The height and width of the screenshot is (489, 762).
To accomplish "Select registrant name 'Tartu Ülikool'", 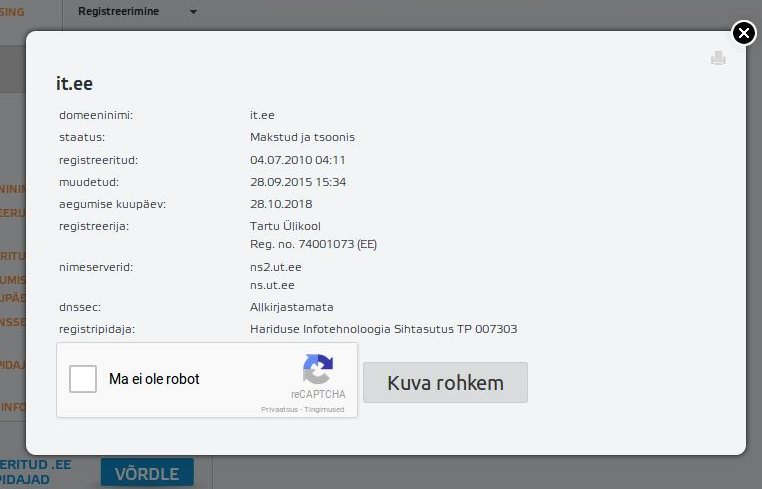I will (285, 226).
